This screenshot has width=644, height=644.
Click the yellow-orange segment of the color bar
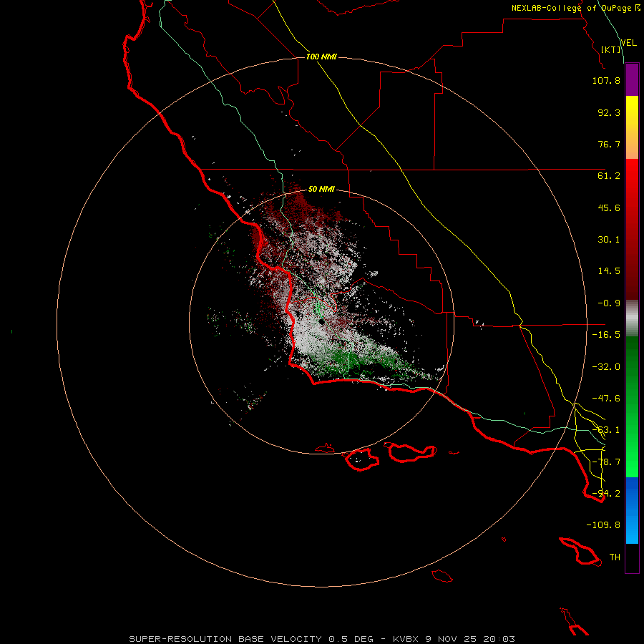coord(632,127)
